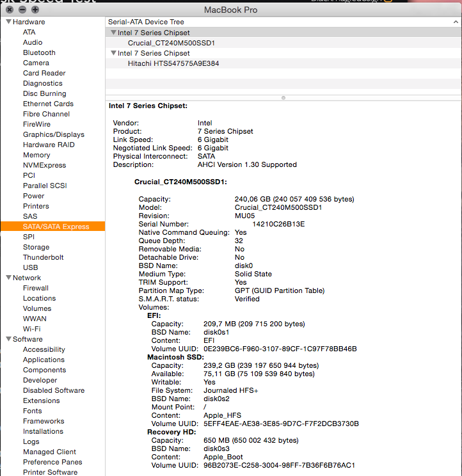Open Firewall under Network
This screenshot has width=462, height=476.
[x=36, y=288]
